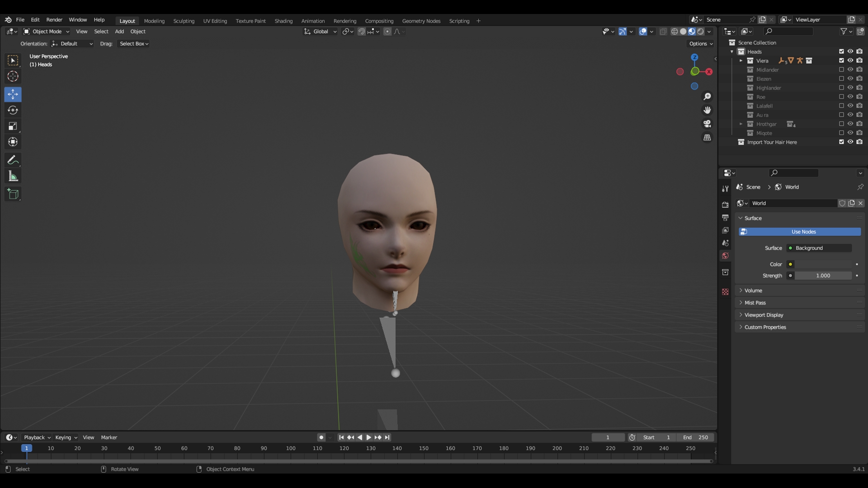Switch to the Sculpting workspace tab
This screenshot has height=488, width=868.
coord(184,21)
